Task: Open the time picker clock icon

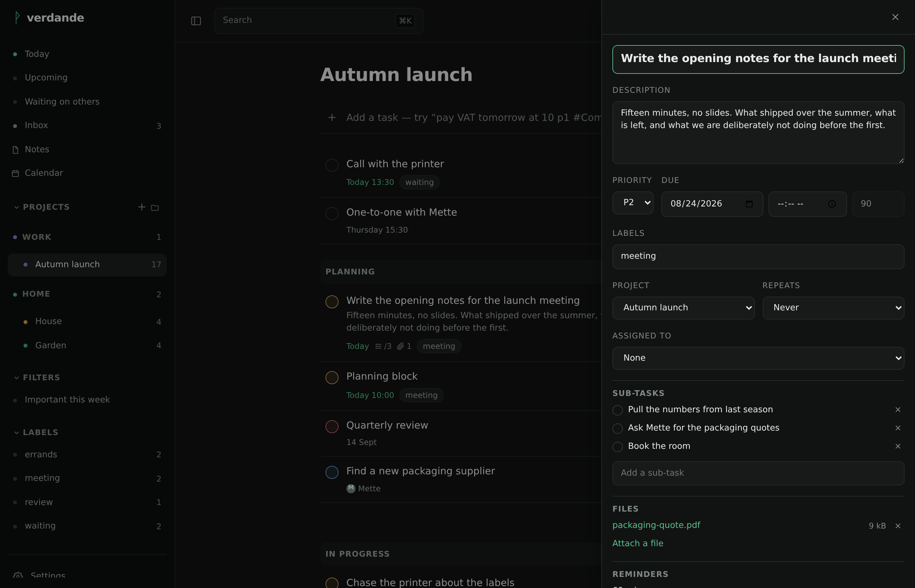Action: tap(832, 204)
